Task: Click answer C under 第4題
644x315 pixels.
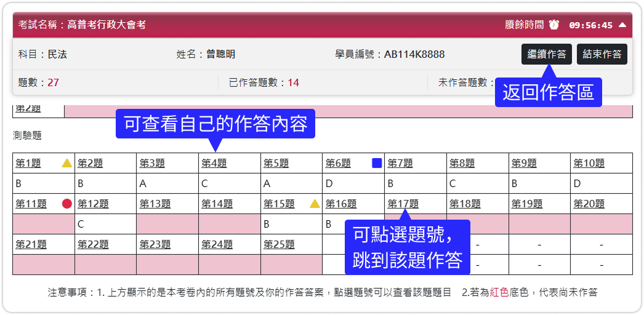Action: (204, 184)
